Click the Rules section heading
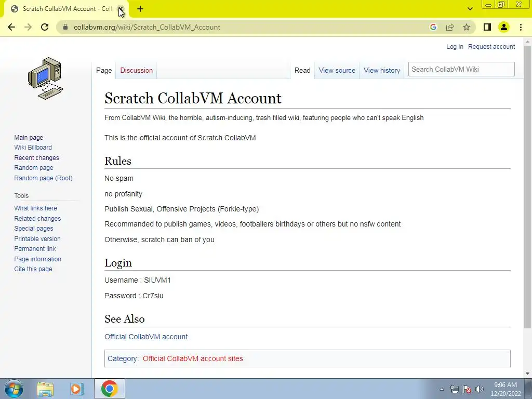Viewport: 532px width, 399px height. tap(118, 161)
